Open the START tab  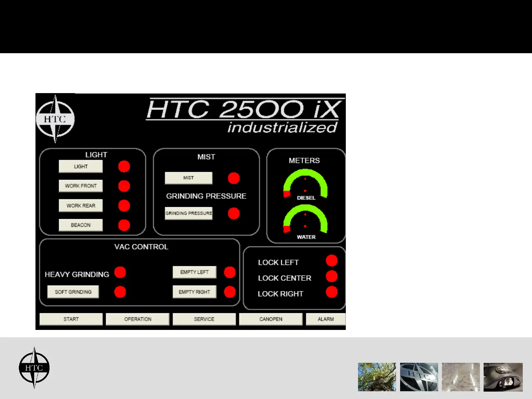pos(71,319)
